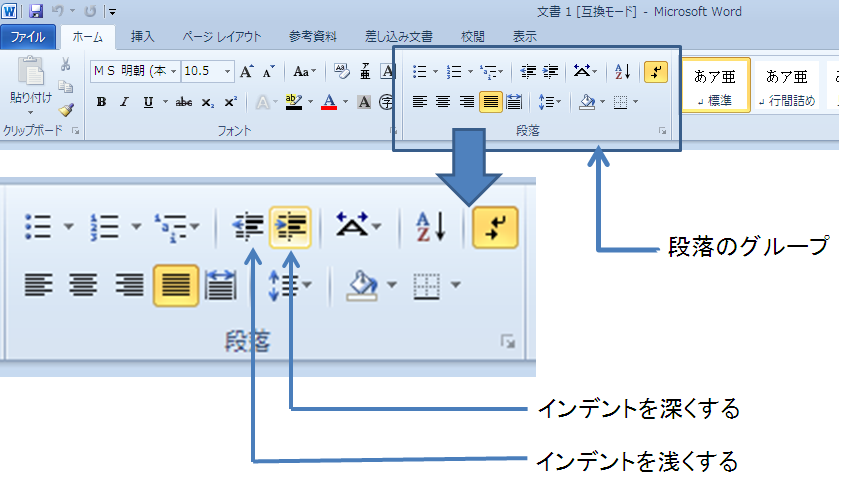Expand the 貼り付け paste options arrow
Screen dimensions: 854x489
tap(30, 112)
